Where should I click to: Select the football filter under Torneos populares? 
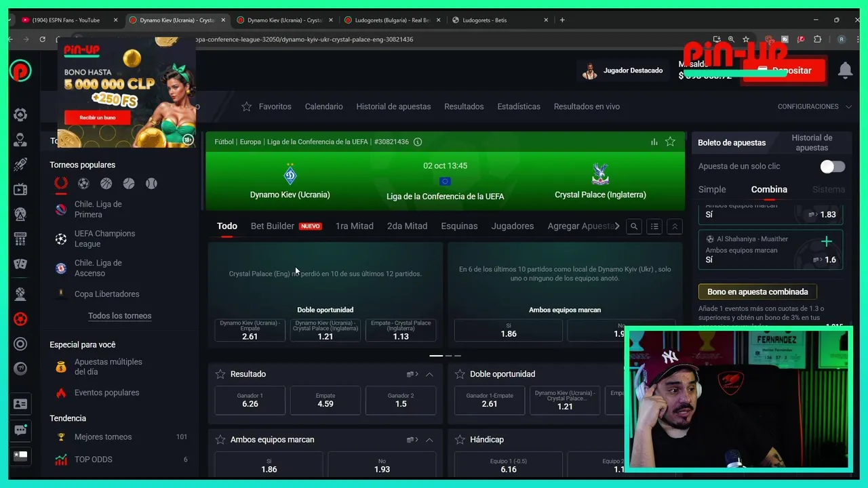point(83,183)
